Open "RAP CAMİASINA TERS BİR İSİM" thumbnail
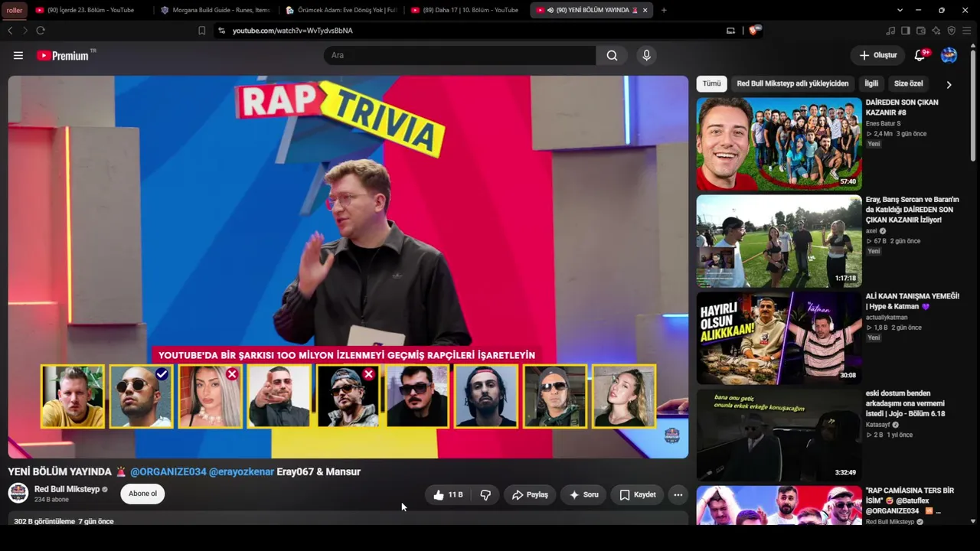Image resolution: width=980 pixels, height=551 pixels. pos(779,505)
